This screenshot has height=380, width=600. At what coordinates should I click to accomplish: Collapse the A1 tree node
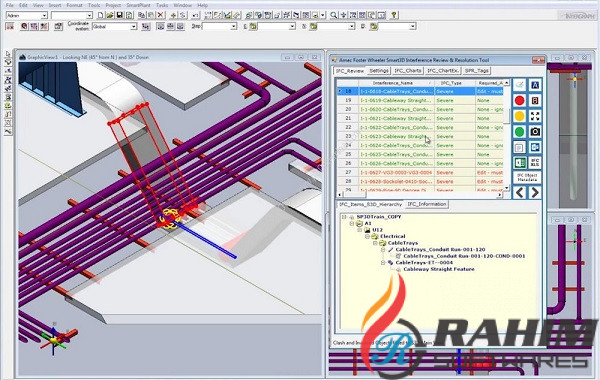352,223
